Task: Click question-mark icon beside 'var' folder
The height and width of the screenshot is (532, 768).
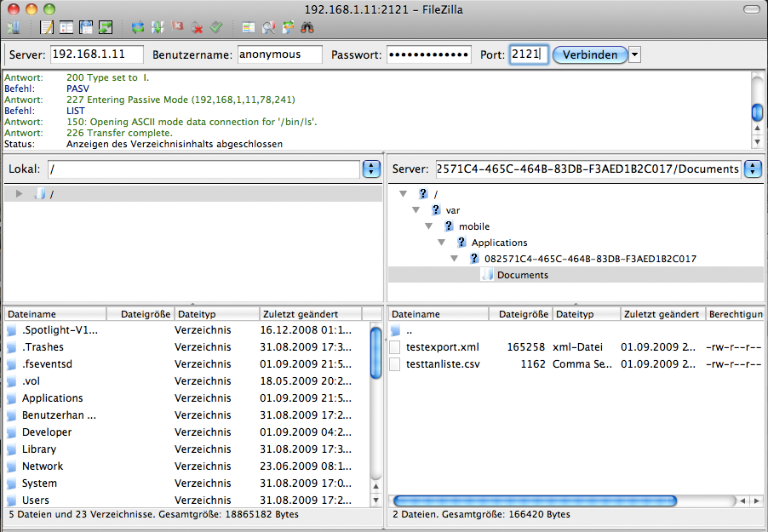Action: pyautogui.click(x=435, y=209)
